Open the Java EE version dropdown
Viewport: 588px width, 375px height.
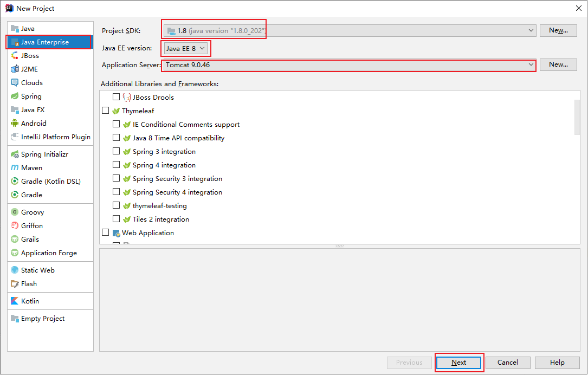point(186,48)
